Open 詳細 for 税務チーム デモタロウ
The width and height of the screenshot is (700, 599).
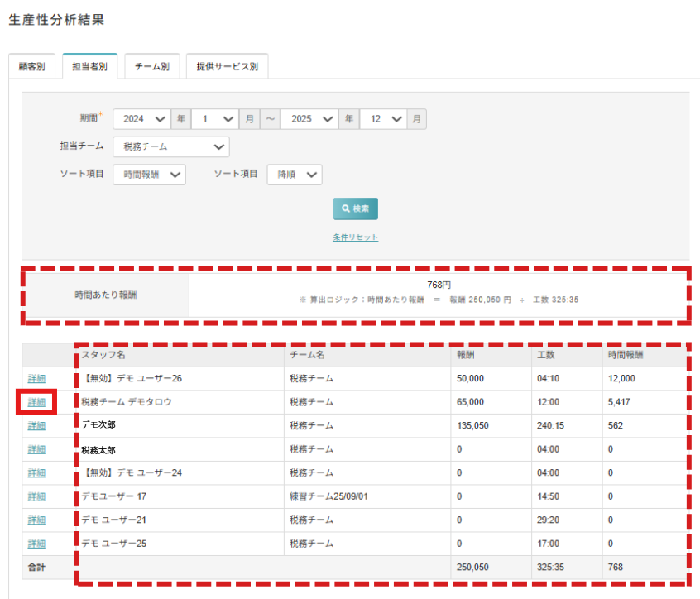pyautogui.click(x=36, y=402)
